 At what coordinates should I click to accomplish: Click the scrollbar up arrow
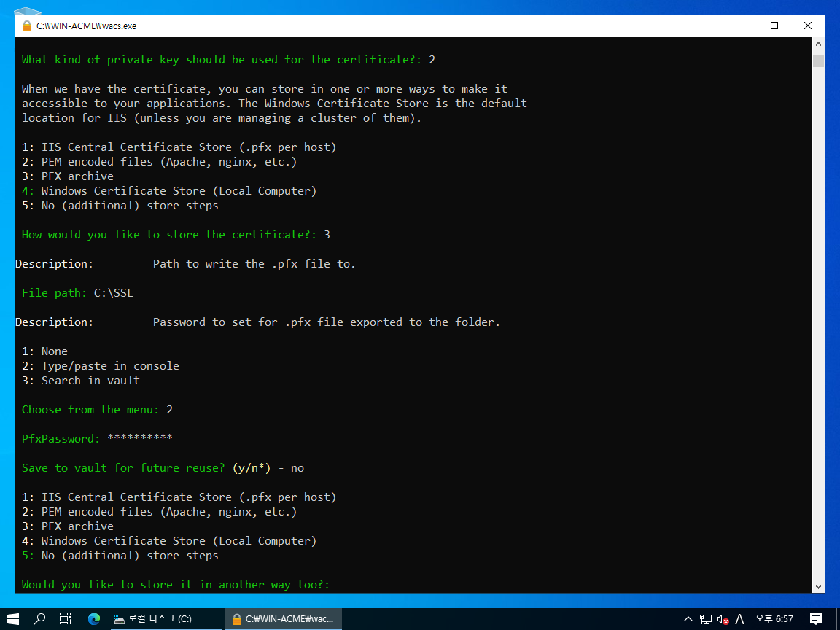coord(818,44)
